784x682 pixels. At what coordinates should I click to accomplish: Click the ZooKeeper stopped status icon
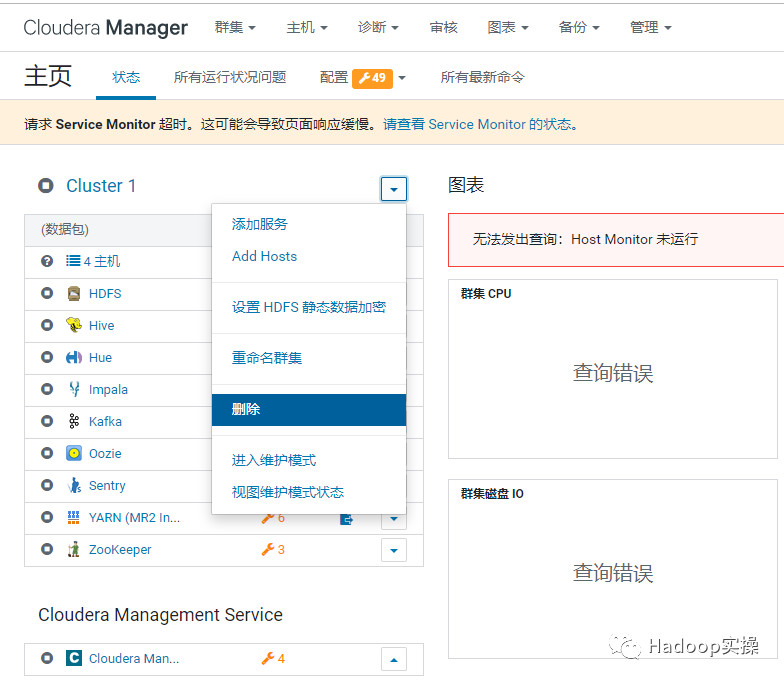[47, 549]
